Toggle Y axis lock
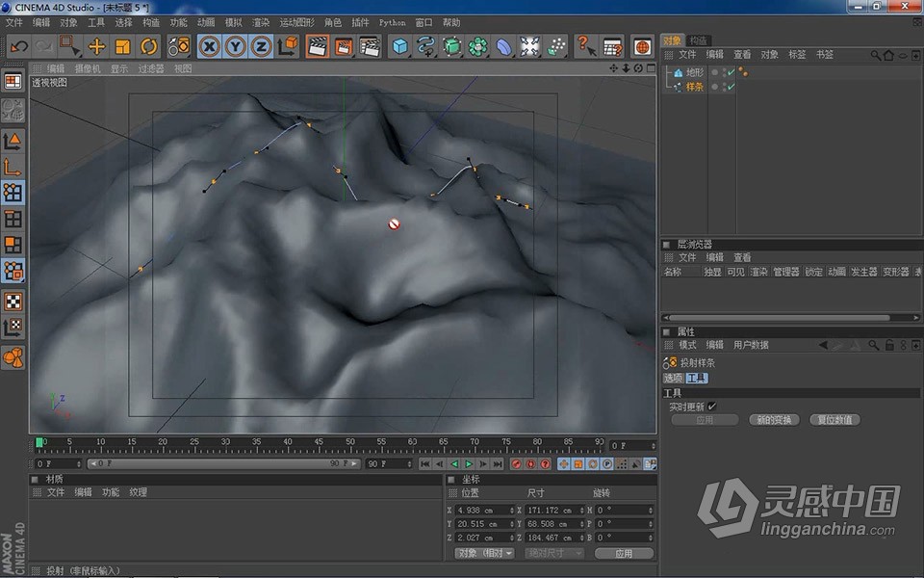The height and width of the screenshot is (578, 924). pos(235,46)
